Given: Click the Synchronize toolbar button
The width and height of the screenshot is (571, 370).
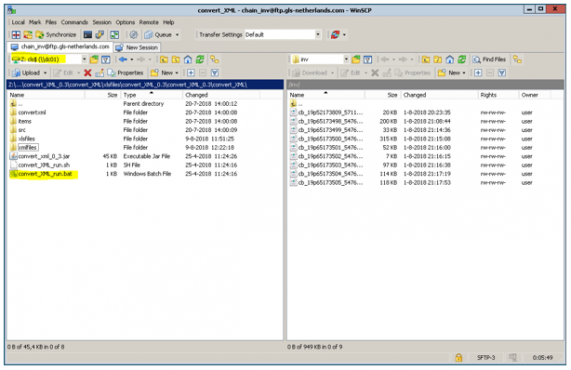Looking at the screenshot, I should [x=56, y=35].
